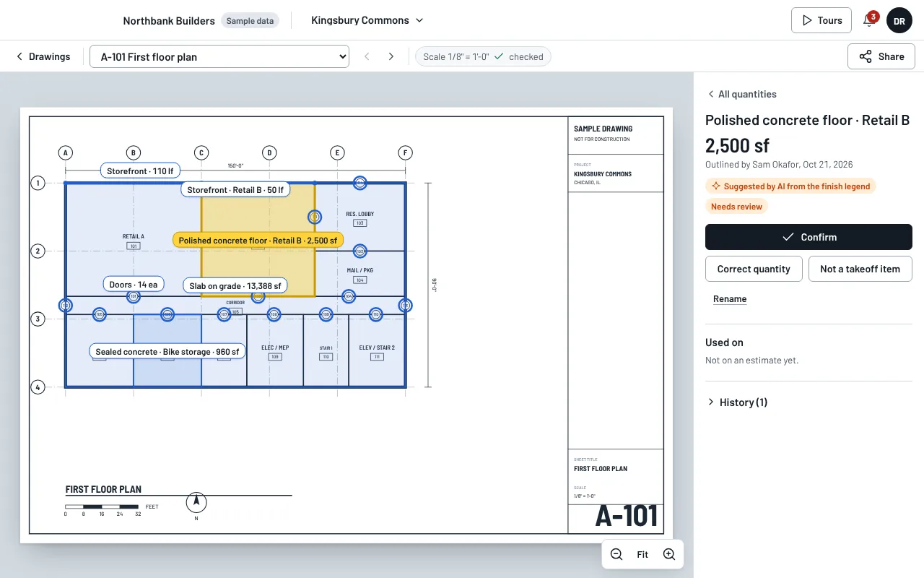Select the Polished concrete floor · Retail B label
The image size is (924, 578).
258,240
